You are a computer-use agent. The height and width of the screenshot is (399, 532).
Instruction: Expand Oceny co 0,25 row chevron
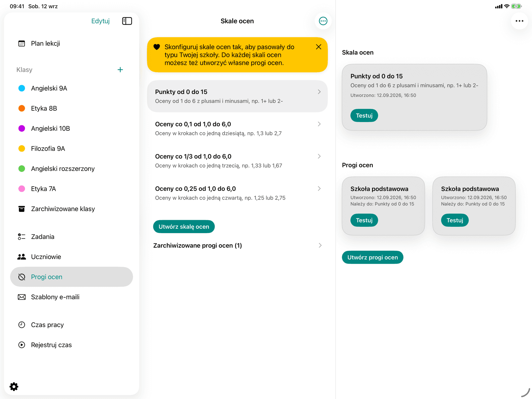pos(319,189)
